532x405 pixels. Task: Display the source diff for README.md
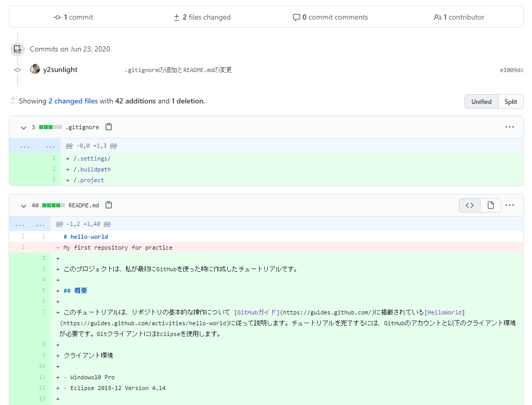pyautogui.click(x=469, y=205)
